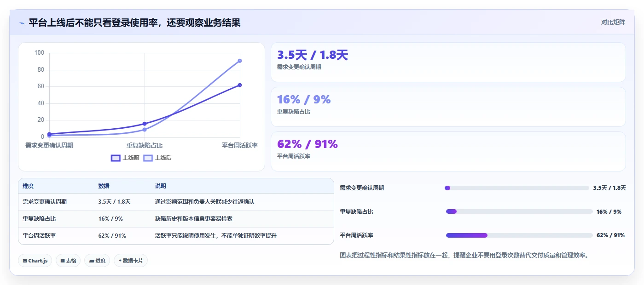This screenshot has width=644, height=285.
Task: Click the 平台周活跃率 progress bar
Action: point(519,235)
